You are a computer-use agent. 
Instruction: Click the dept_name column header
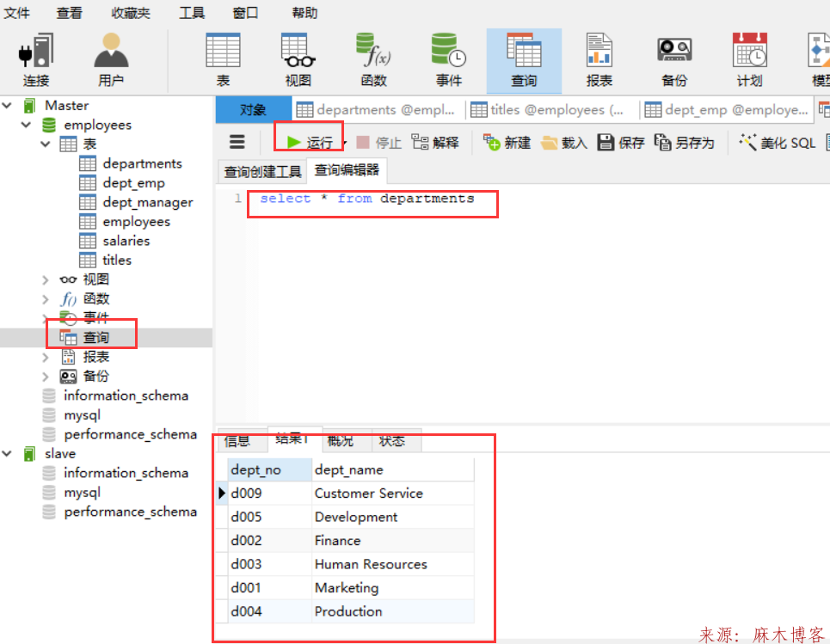[393, 470]
